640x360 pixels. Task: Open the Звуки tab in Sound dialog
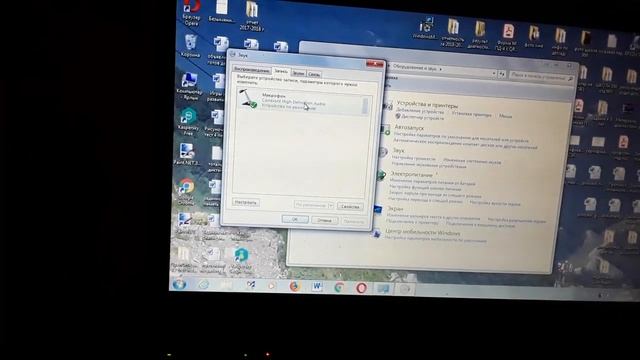(x=298, y=73)
